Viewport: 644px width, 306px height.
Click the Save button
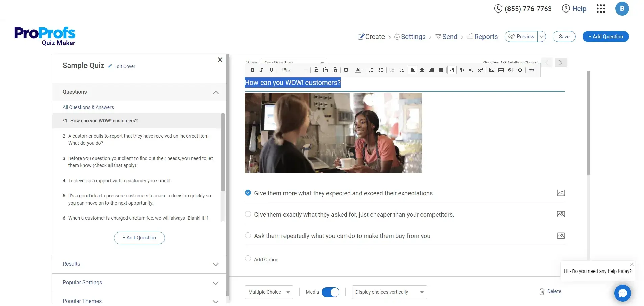point(564,37)
